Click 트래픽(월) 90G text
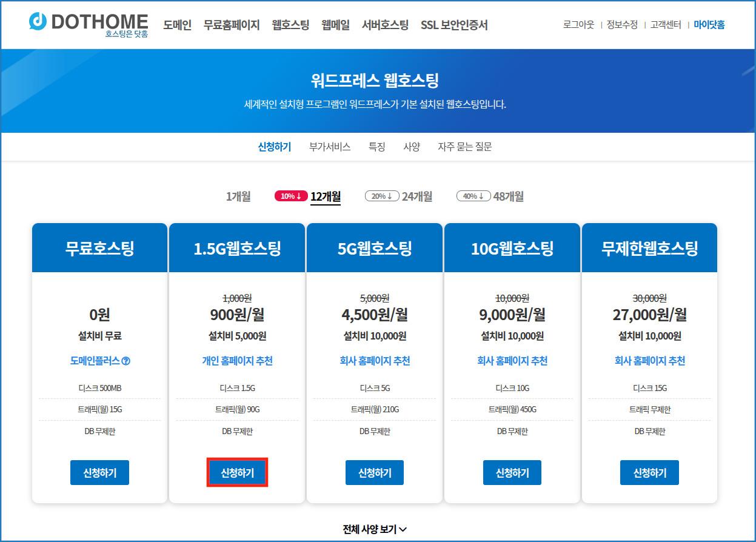This screenshot has width=756, height=542. (x=237, y=410)
